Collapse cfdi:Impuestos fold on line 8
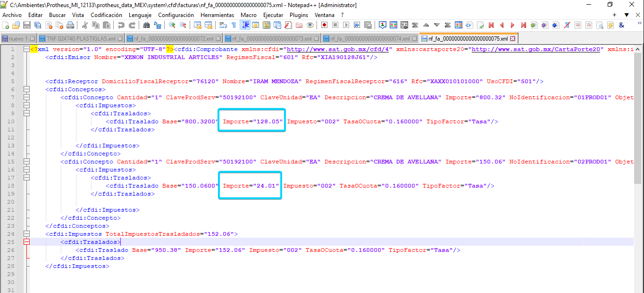The width and height of the screenshot is (644, 293). click(x=26, y=105)
